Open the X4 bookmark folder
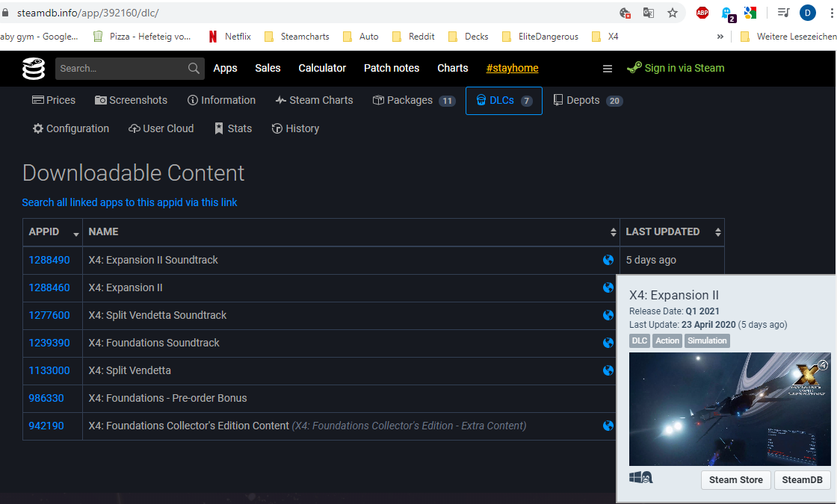837x504 pixels. pos(605,37)
